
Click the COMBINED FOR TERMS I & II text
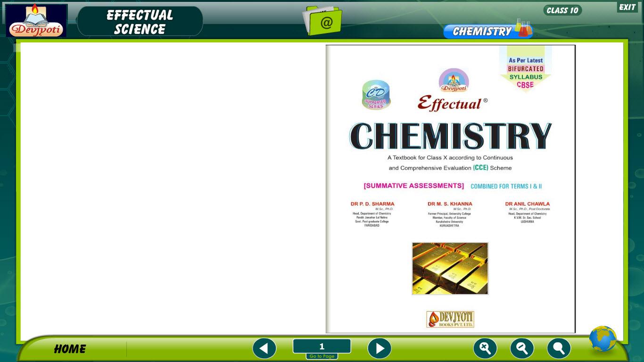point(506,186)
